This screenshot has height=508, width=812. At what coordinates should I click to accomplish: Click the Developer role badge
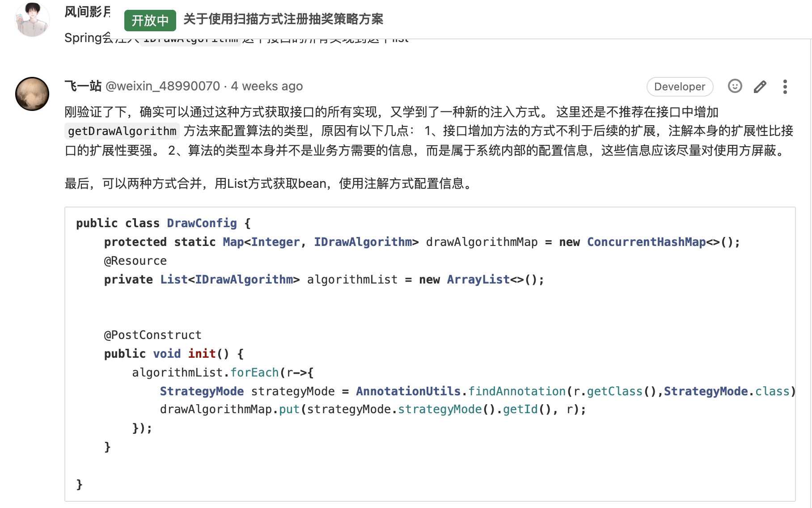(680, 86)
